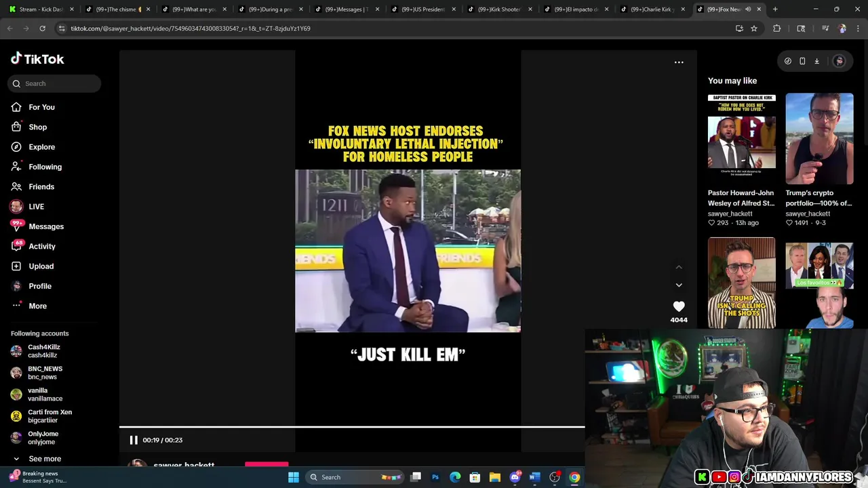Viewport: 868px width, 488px height.
Task: Go to the previous video arrow
Action: pyautogui.click(x=679, y=267)
